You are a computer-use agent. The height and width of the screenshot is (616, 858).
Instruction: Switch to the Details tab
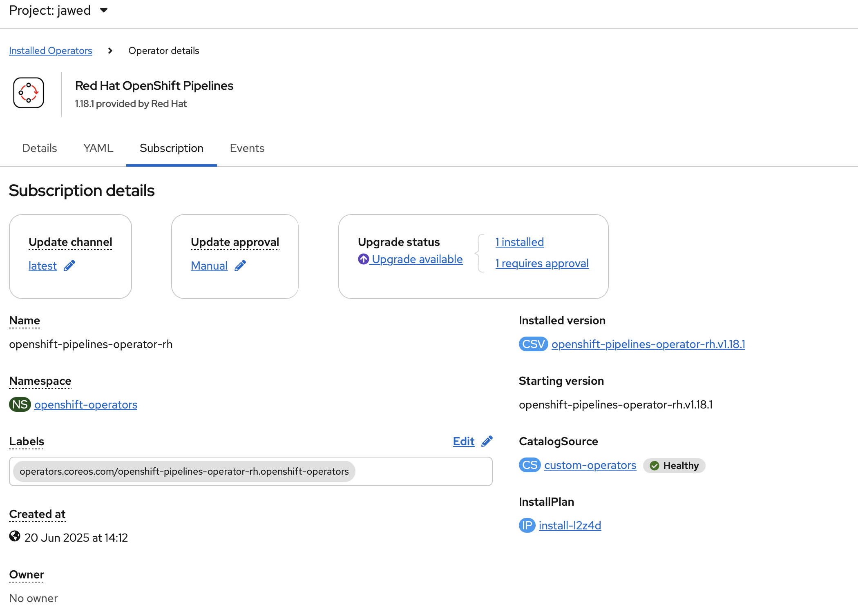click(40, 148)
